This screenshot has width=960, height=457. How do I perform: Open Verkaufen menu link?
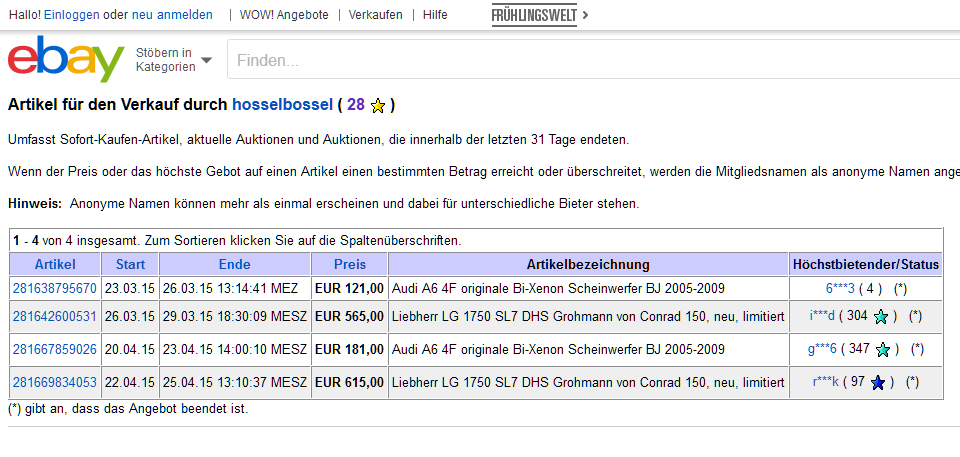(375, 15)
